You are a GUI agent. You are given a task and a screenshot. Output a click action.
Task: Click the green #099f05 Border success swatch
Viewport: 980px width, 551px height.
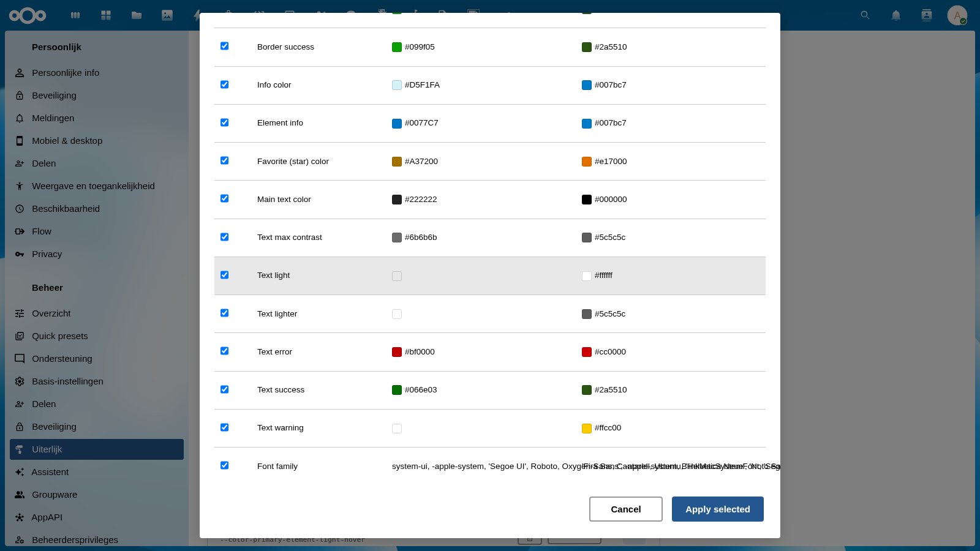(x=397, y=47)
